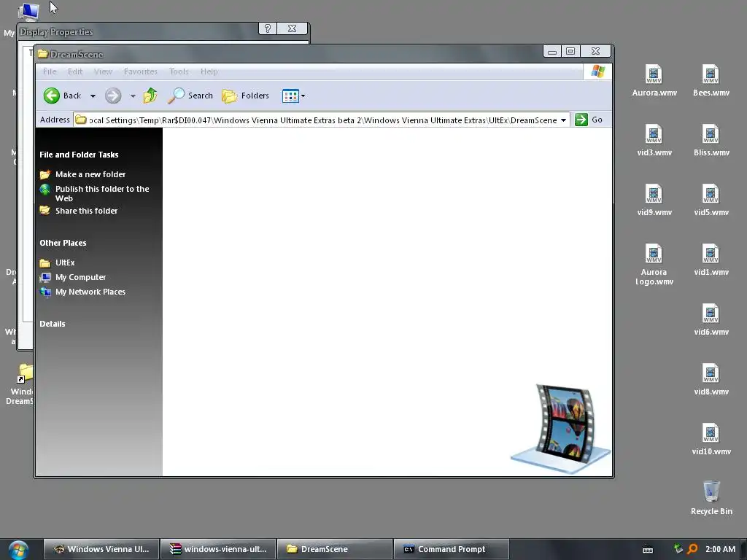Open the My Network Places link
Screen dimensions: 747x560
(90, 292)
